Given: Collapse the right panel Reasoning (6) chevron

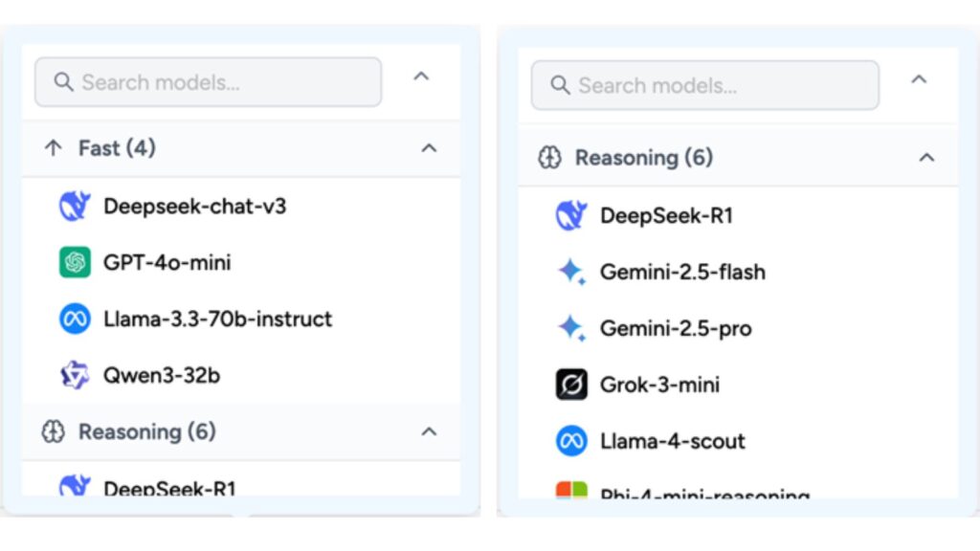Looking at the screenshot, I should point(926,158).
